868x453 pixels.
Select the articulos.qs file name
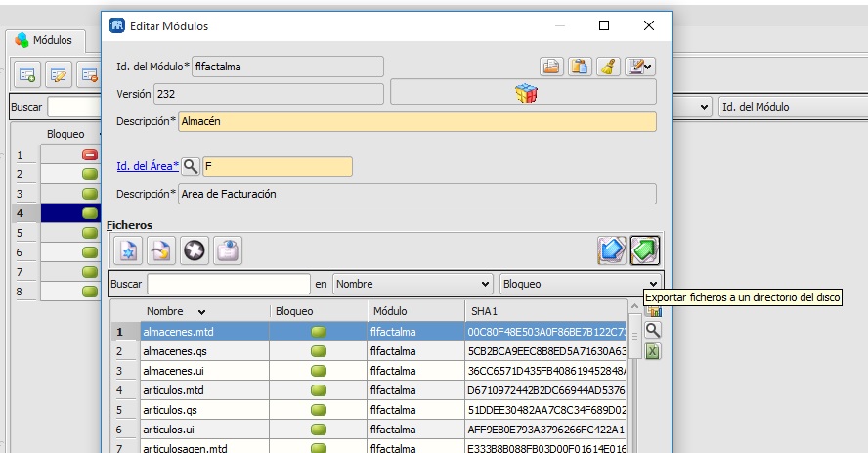click(x=170, y=410)
